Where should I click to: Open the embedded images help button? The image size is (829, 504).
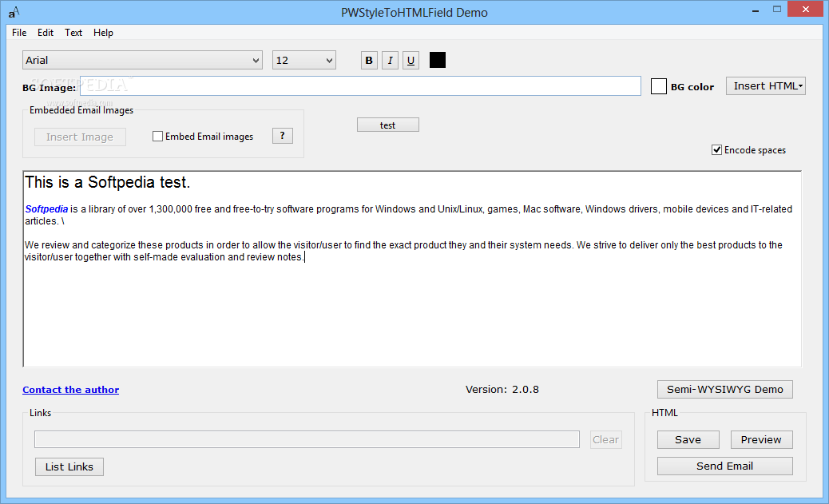point(283,136)
